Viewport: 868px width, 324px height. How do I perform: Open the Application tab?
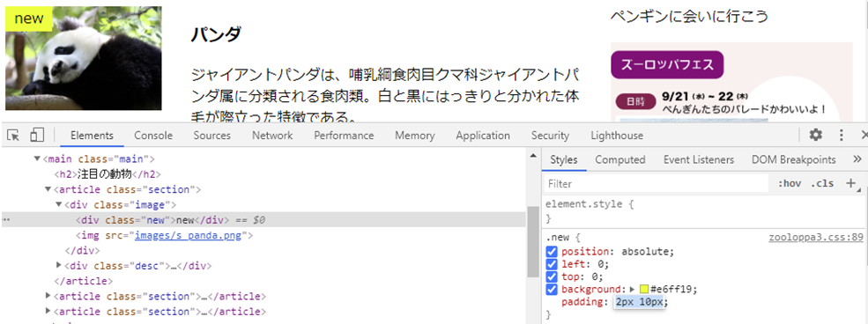(x=483, y=136)
